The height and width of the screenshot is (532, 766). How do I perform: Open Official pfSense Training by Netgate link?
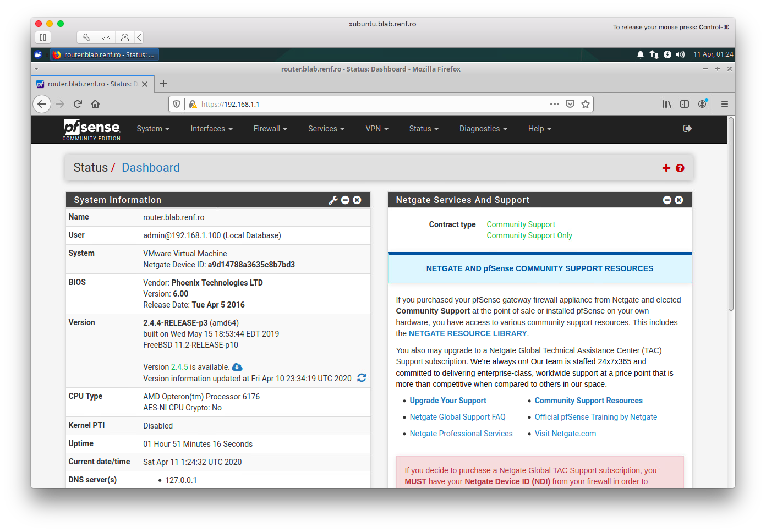click(x=596, y=417)
